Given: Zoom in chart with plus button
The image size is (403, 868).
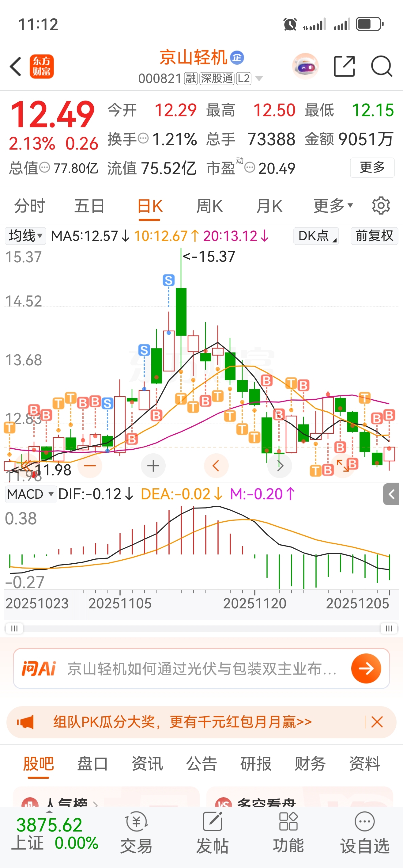Looking at the screenshot, I should click(153, 466).
